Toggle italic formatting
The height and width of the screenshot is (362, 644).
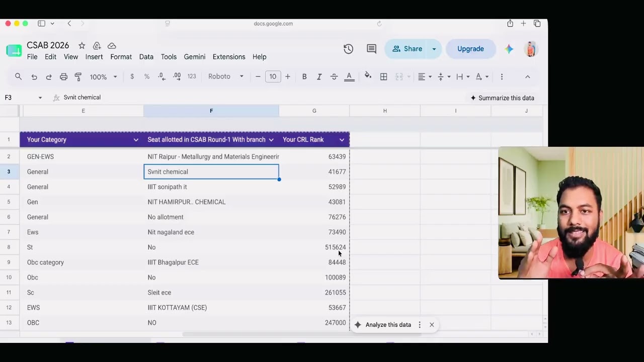(x=319, y=76)
